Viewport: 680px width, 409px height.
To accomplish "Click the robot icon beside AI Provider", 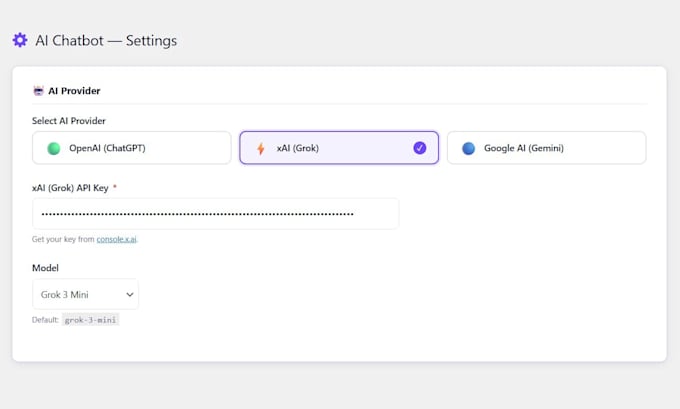I will [x=39, y=91].
